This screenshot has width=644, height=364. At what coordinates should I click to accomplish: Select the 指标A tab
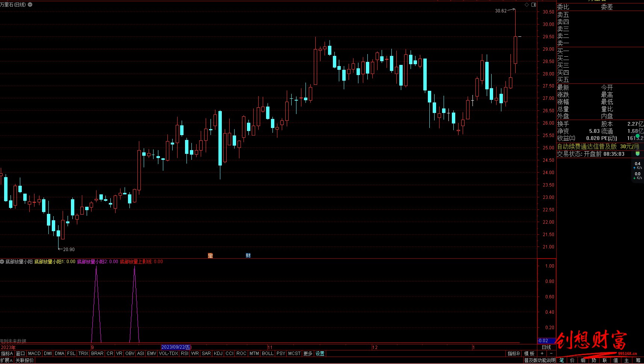7,353
